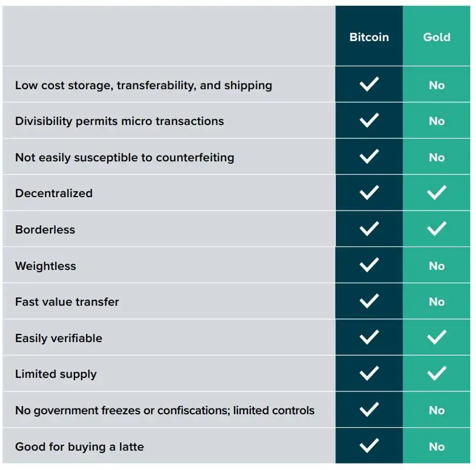Select Gold checkmark for Easily verifiable
Image resolution: width=476 pixels, height=470 pixels.
437,337
